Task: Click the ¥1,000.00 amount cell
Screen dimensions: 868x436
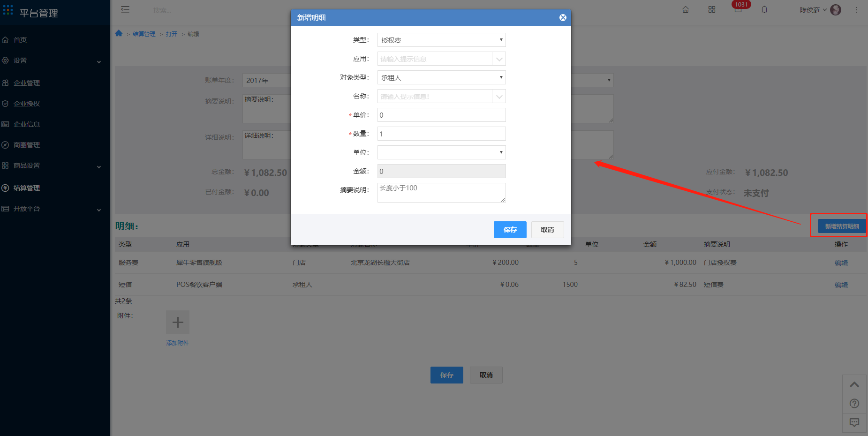Action: coord(680,263)
